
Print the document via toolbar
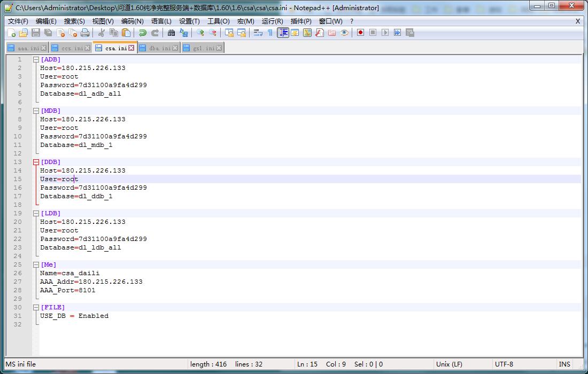pyautogui.click(x=85, y=33)
